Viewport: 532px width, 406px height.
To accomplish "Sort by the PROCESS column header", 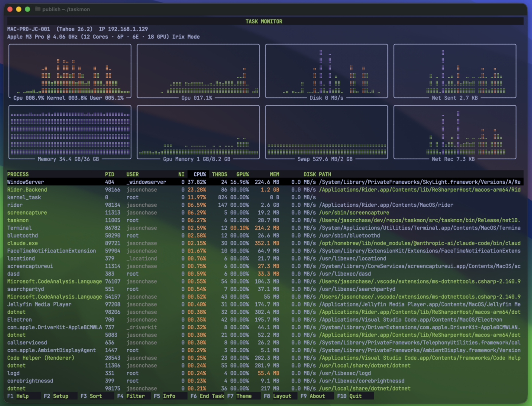I will [x=18, y=174].
